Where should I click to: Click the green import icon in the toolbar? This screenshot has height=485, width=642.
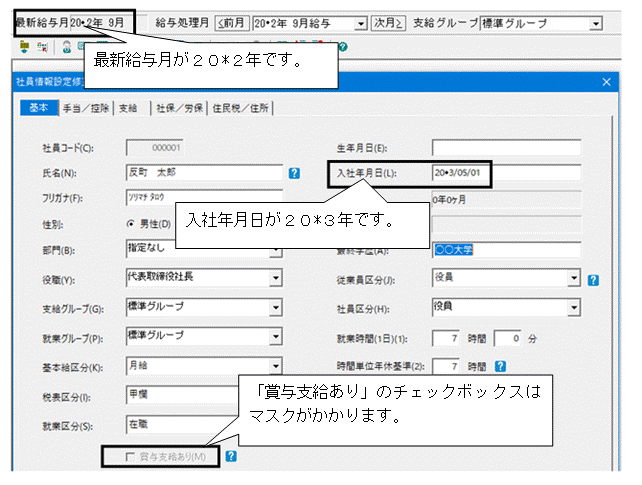pos(24,47)
